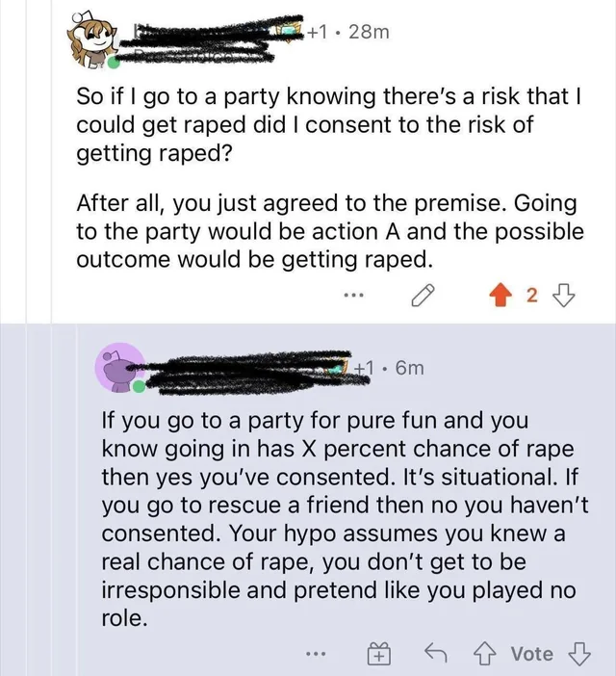Tap the first comment's body text
Screen dimensions: 616x676
330,178
